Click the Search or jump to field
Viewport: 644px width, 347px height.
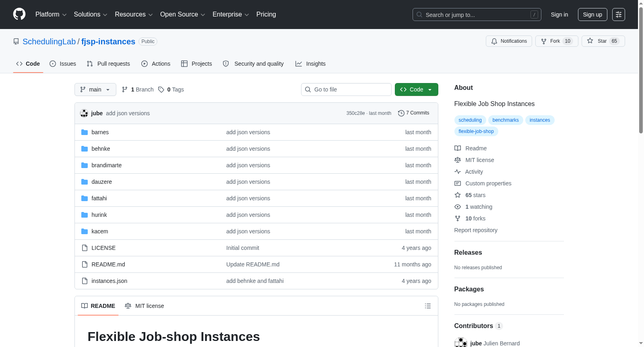[477, 15]
